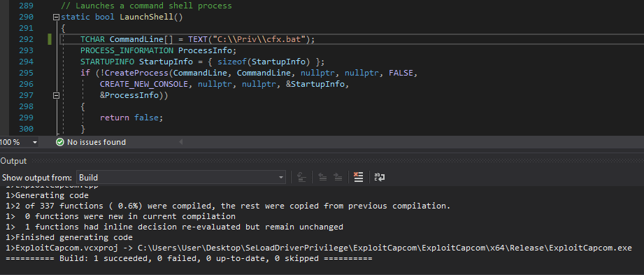644x275 pixels.
Task: Click the LaunchShell function name
Action: 147,17
